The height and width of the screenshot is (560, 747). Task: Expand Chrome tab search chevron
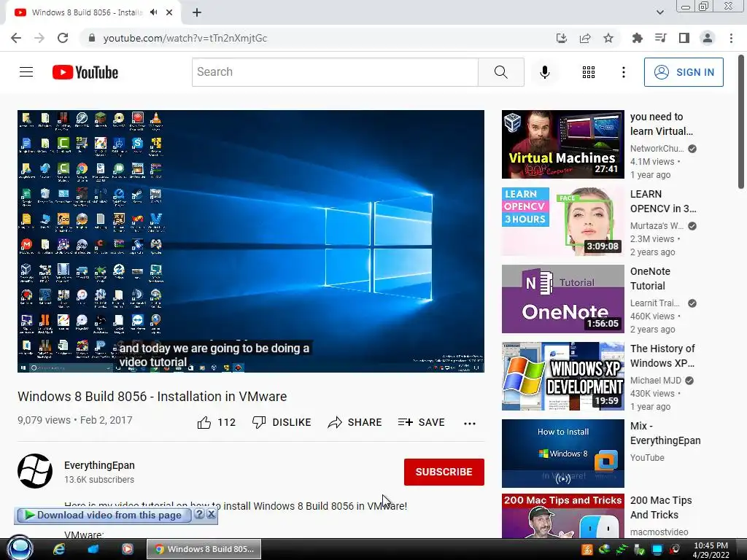tap(659, 12)
